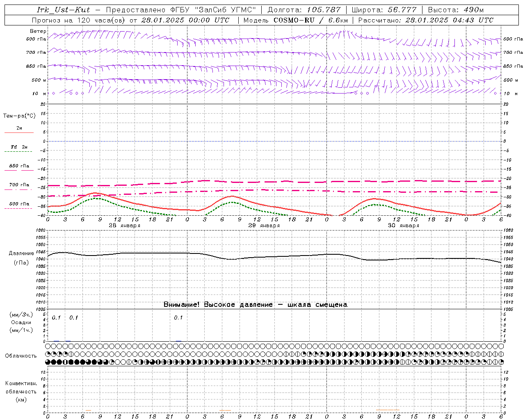The width and height of the screenshot is (525, 420).
Task: Click the Ветер wind panel label
Action: coord(38,31)
